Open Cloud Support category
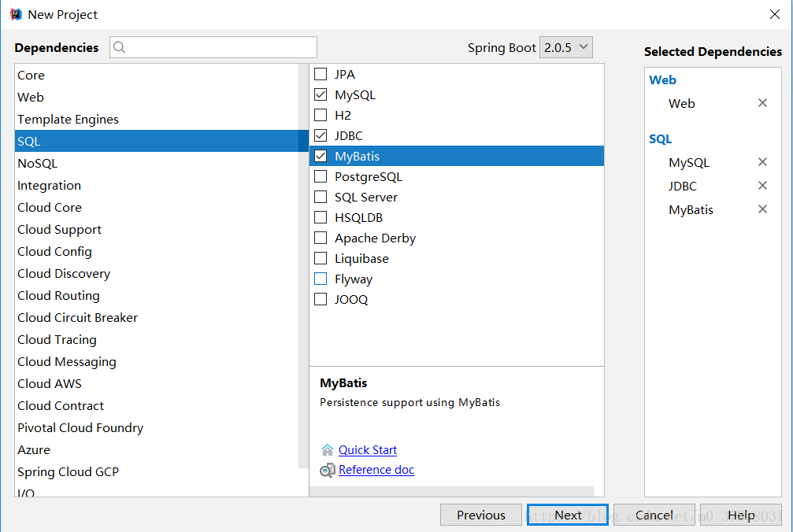Image resolution: width=793 pixels, height=532 pixels. (x=157, y=229)
